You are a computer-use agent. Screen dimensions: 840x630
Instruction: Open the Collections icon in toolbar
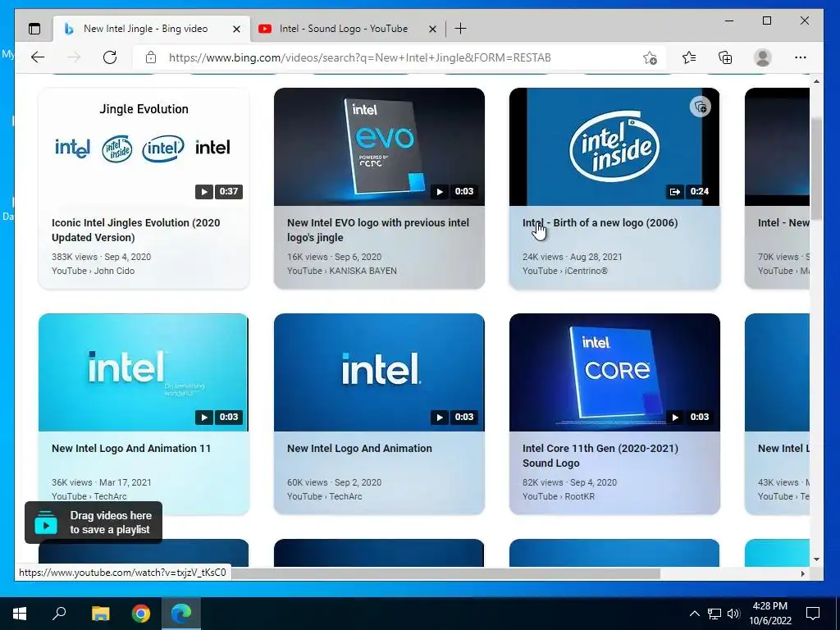[725, 57]
